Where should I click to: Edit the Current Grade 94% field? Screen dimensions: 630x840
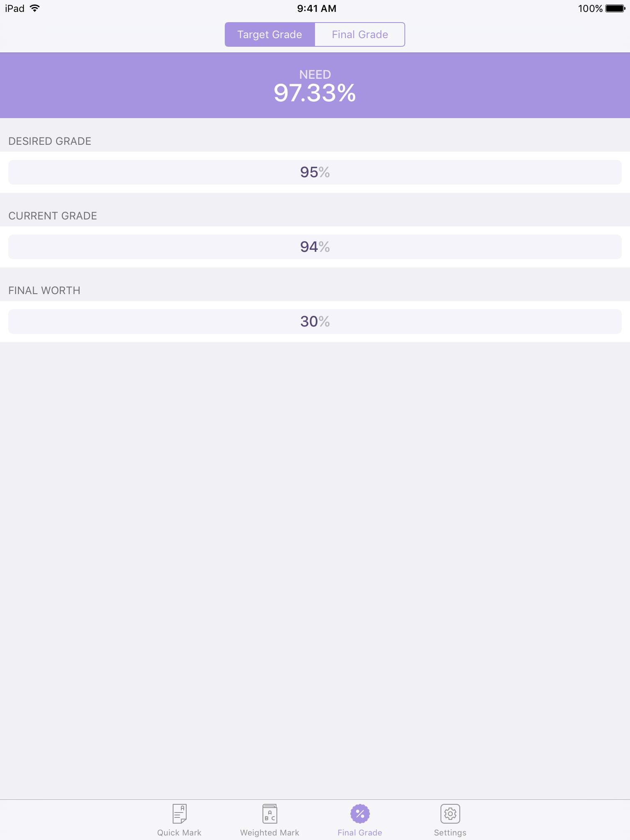(x=315, y=247)
